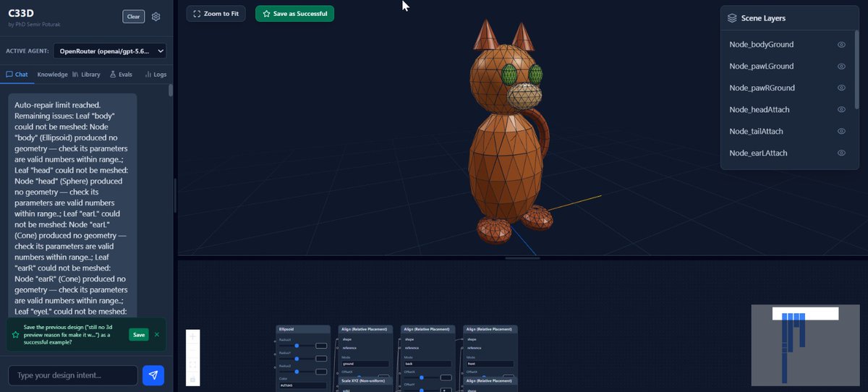Screen dimensions: 868x392
Task: Click the chat panel scrollbar
Action: click(171, 90)
